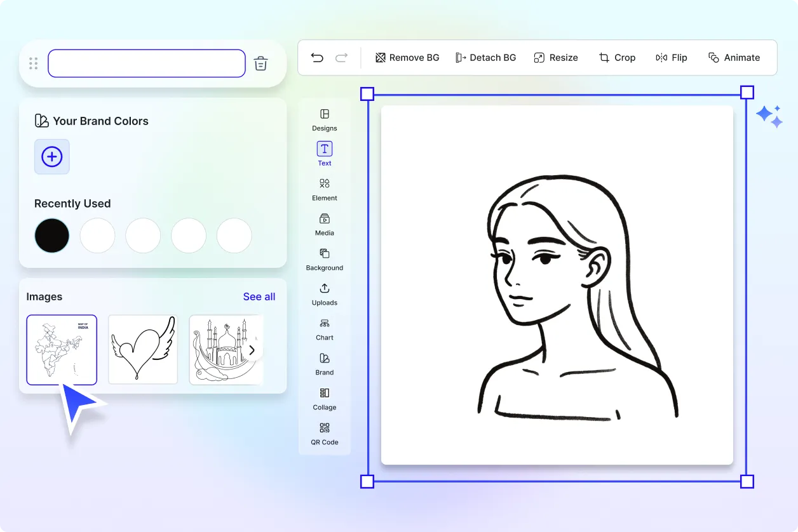Open the Media panel
Viewport: 798px width, 532px height.
point(324,224)
